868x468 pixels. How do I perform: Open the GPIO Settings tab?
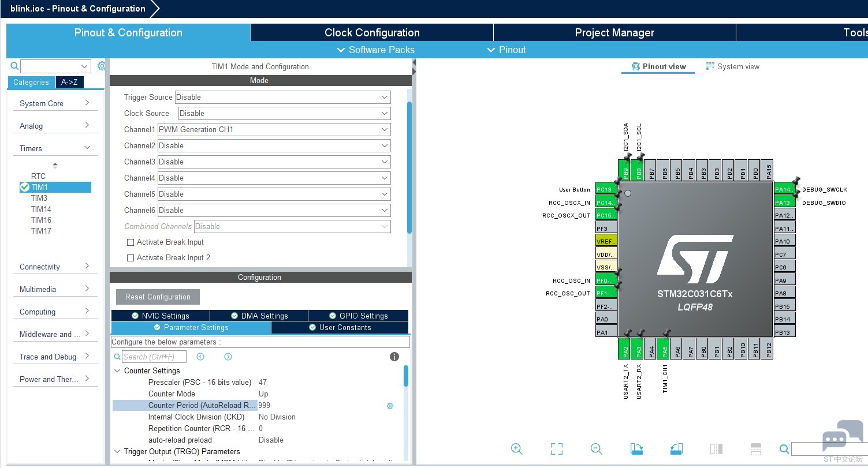pos(358,316)
